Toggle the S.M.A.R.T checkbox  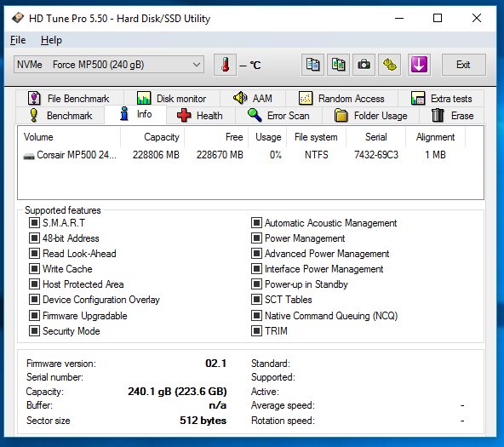tap(34, 222)
